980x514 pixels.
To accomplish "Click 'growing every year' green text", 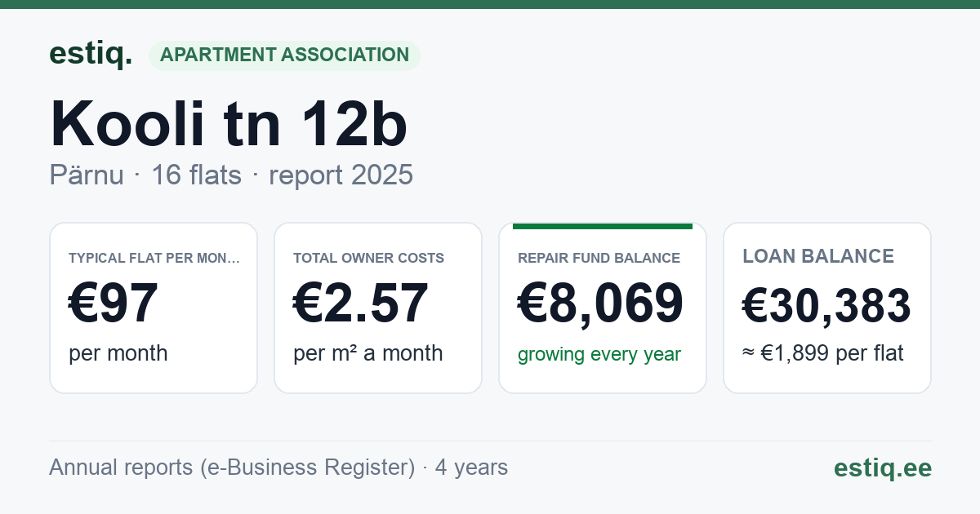I will click(599, 354).
